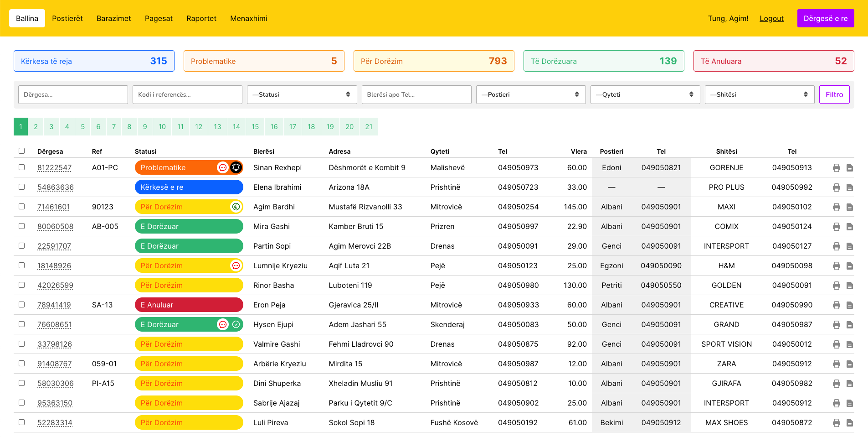Open document icon for Dini Shuperka
The width and height of the screenshot is (868, 437).
click(x=850, y=384)
